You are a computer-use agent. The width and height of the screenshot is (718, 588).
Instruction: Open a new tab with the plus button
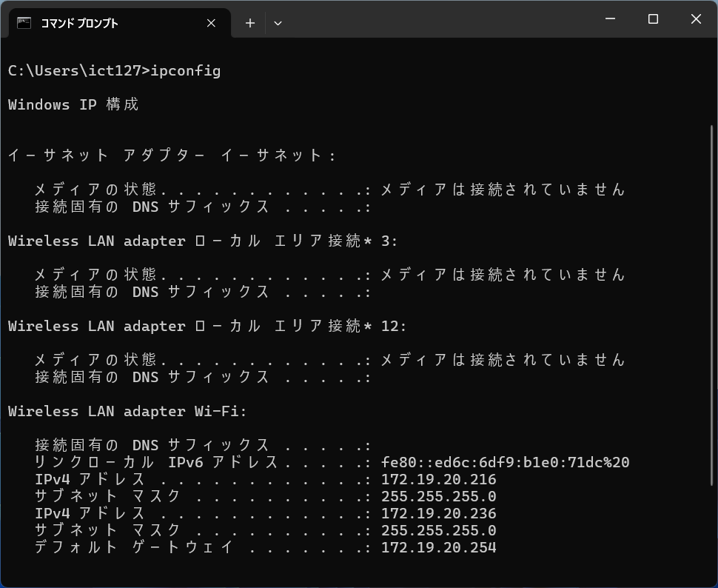pos(250,23)
